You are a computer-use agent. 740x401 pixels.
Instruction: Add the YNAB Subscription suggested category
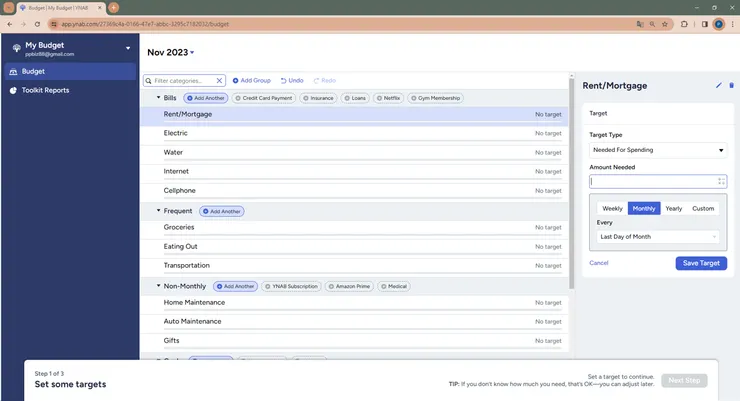[x=291, y=286]
